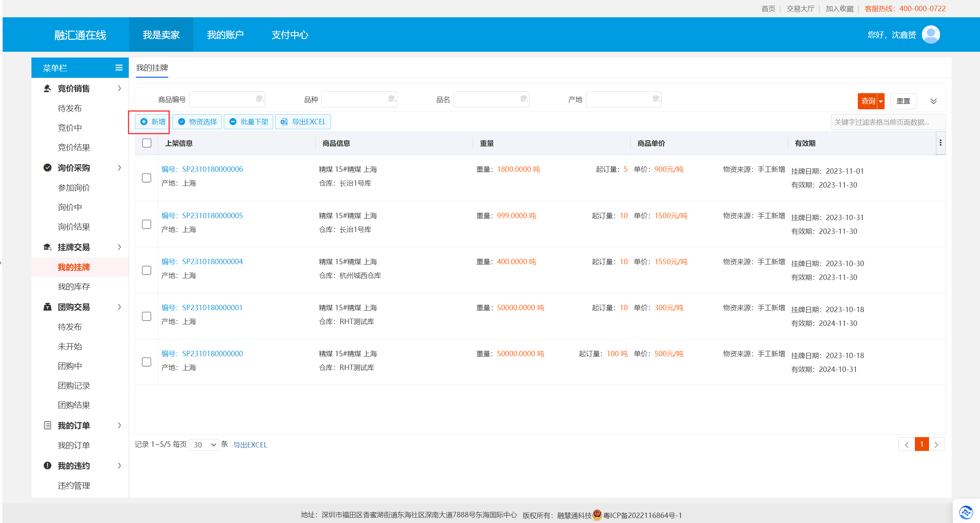The image size is (980, 523).
Task: Open 团购记录 in sidebar
Action: point(74,386)
